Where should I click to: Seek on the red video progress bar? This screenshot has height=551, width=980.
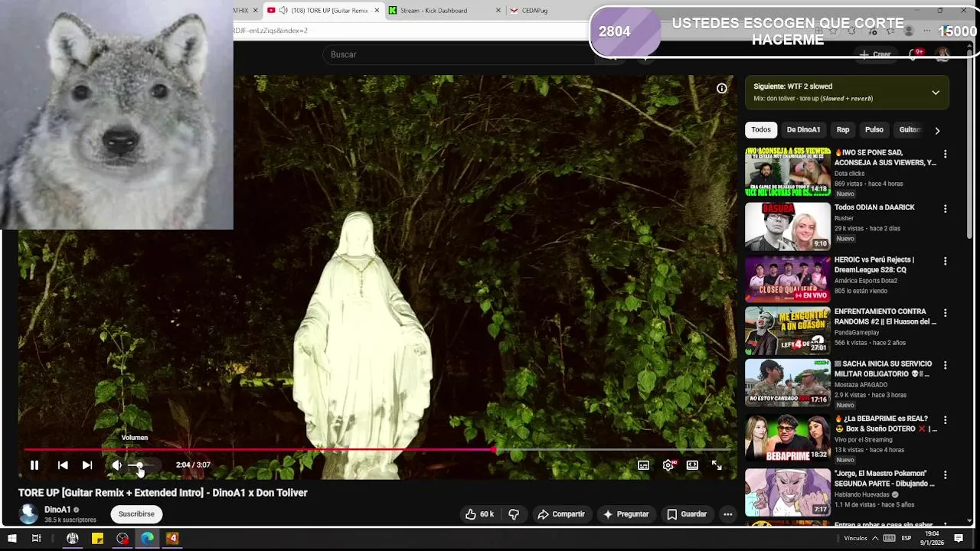click(378, 450)
